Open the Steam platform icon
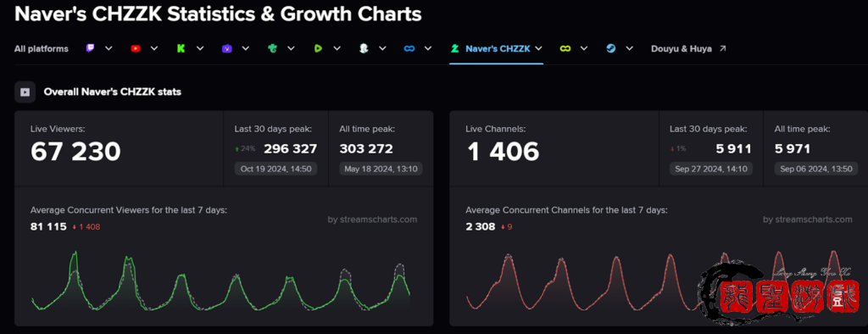 [610, 48]
